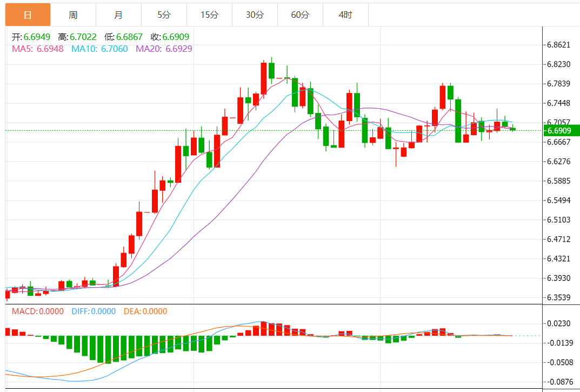Screen dimensions: 580x392
Task: Click the 6.8230 price axis label
Action: click(x=559, y=64)
